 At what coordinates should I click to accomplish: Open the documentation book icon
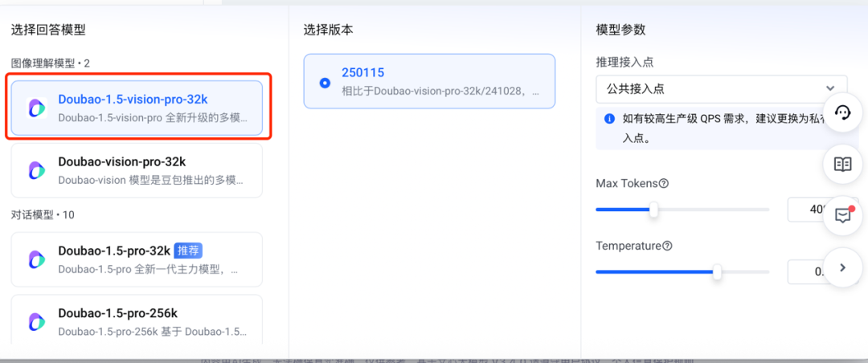(x=842, y=165)
